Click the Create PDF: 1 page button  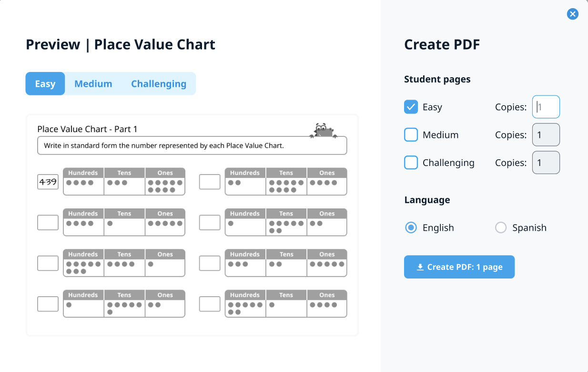click(x=459, y=267)
